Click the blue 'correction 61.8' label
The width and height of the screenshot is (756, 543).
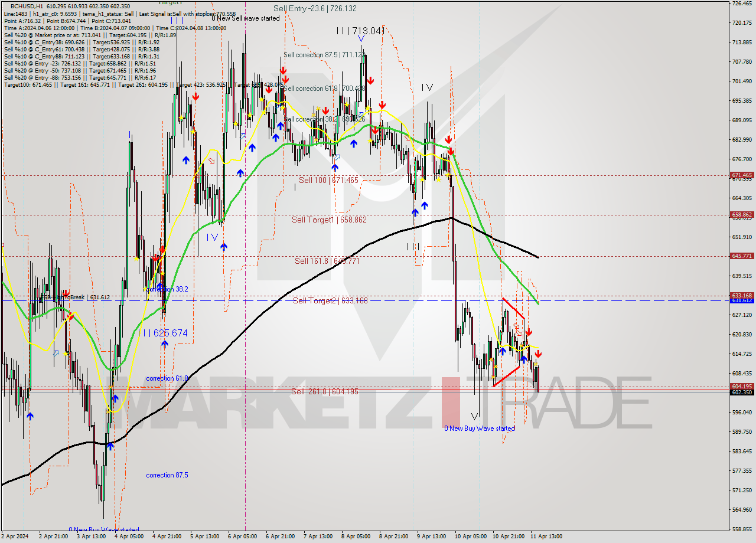[x=167, y=378]
